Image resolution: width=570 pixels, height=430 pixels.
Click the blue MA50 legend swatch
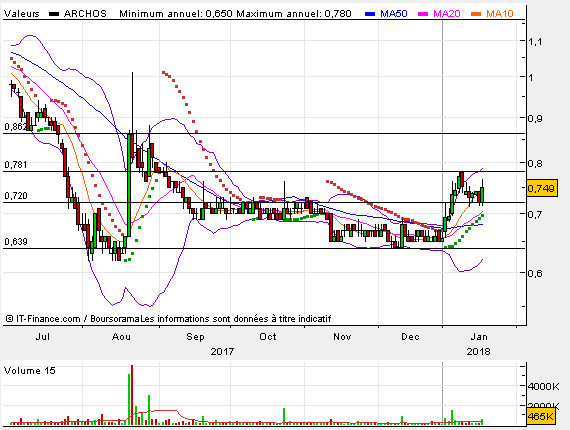[370, 14]
